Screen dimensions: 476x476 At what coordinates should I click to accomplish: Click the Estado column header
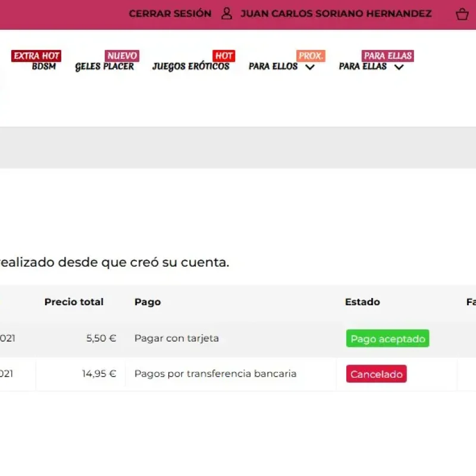pos(362,302)
